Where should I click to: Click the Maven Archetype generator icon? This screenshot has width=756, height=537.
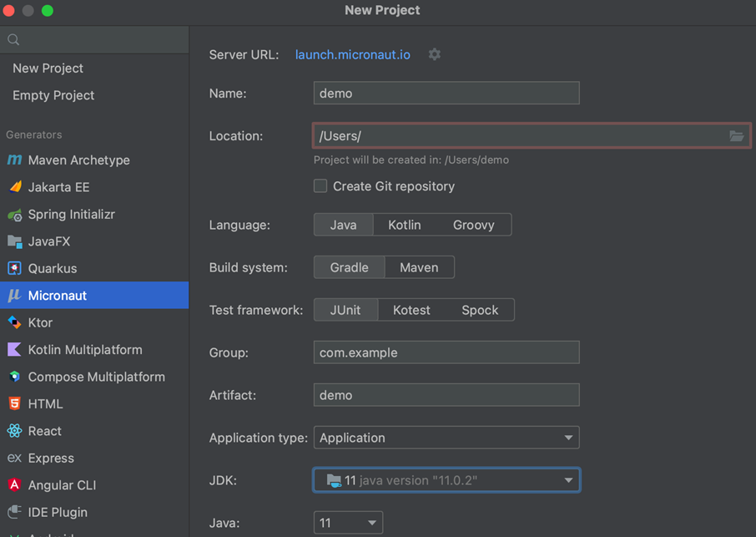(x=14, y=160)
